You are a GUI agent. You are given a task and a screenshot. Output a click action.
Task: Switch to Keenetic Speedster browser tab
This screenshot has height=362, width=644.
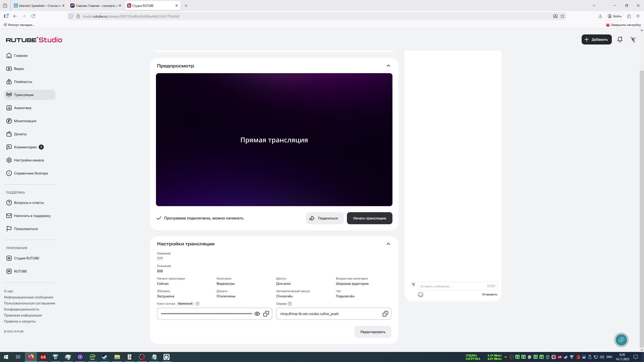[38, 6]
